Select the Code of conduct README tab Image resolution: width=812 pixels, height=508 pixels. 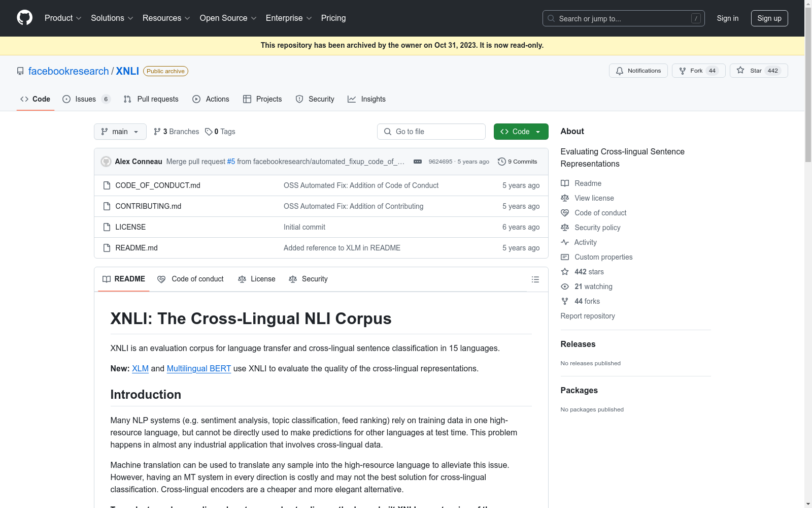pos(191,279)
